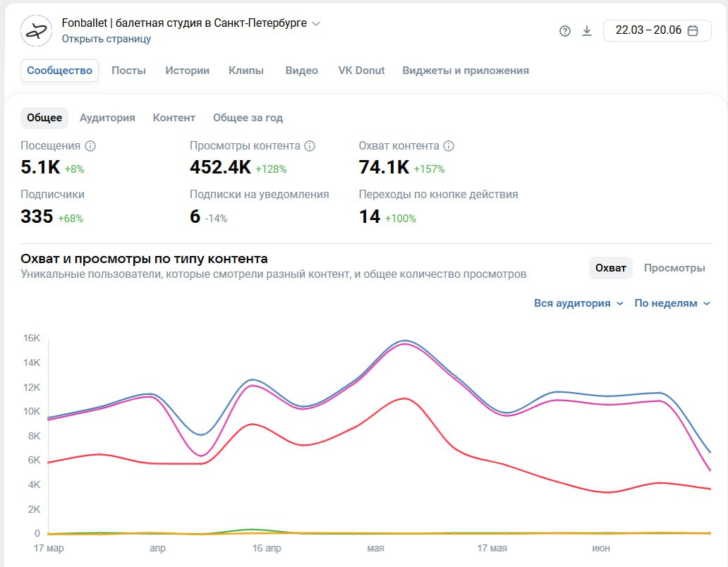728x567 pixels.
Task: Click info icon next to Посещения
Action: [x=90, y=146]
